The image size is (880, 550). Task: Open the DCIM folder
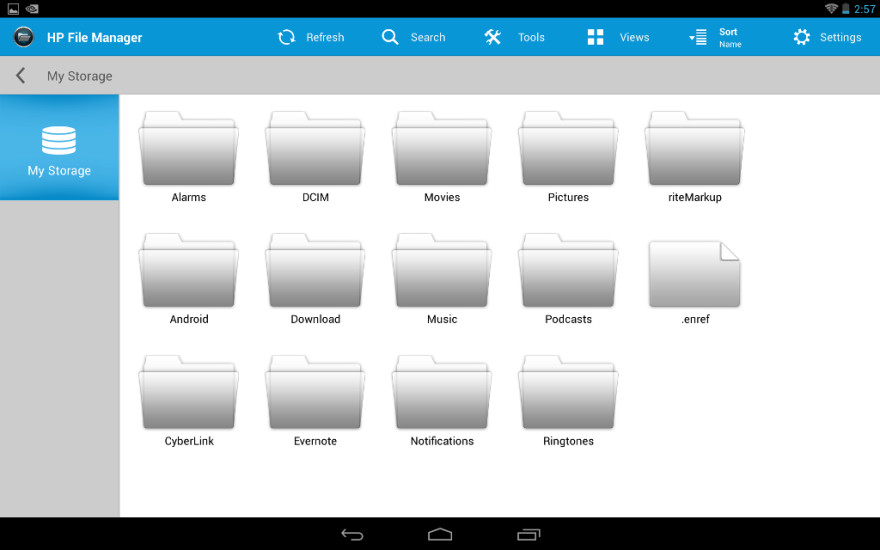[x=315, y=150]
